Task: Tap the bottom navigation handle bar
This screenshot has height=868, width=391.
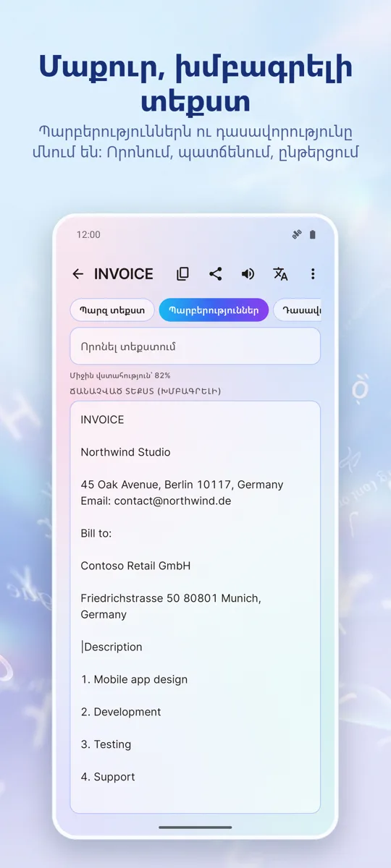Action: [195, 827]
